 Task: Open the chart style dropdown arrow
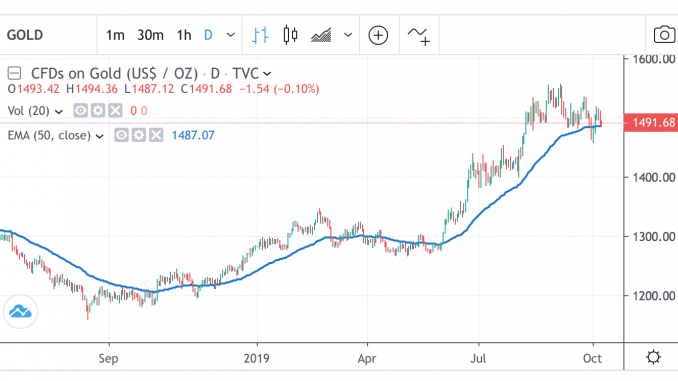click(348, 35)
